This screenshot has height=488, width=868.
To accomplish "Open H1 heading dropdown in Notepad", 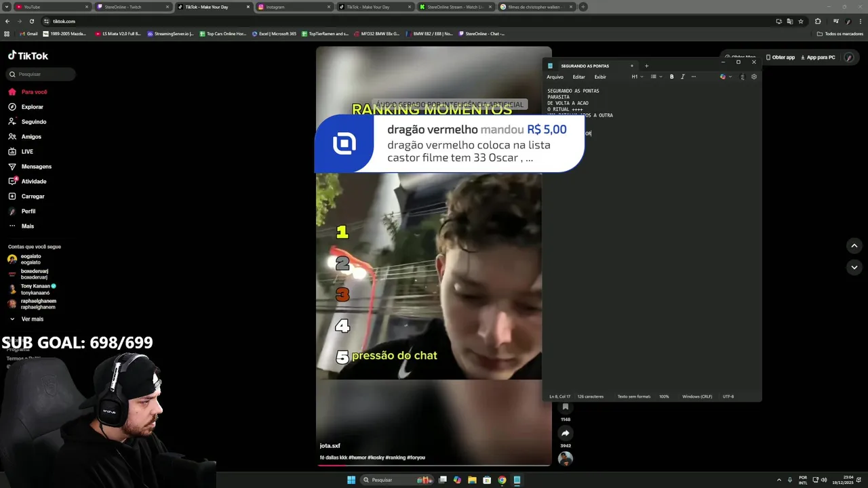I will (637, 77).
